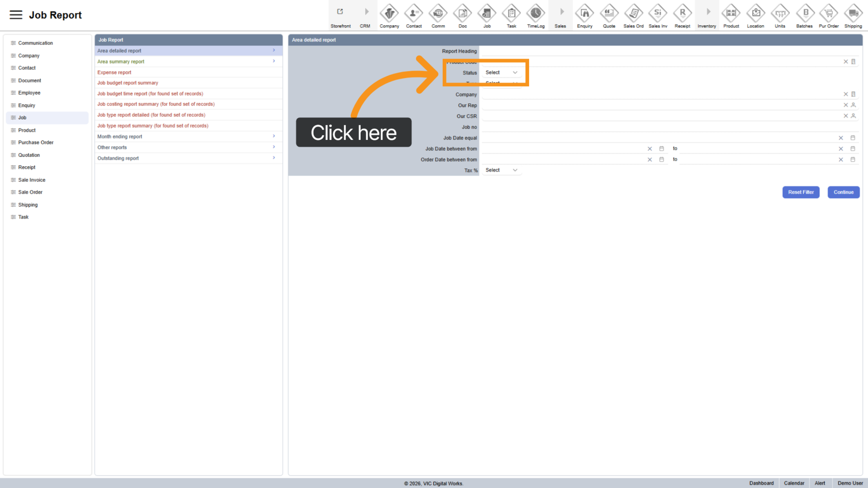Click the Reset Filter button
This screenshot has height=488, width=868.
click(800, 192)
